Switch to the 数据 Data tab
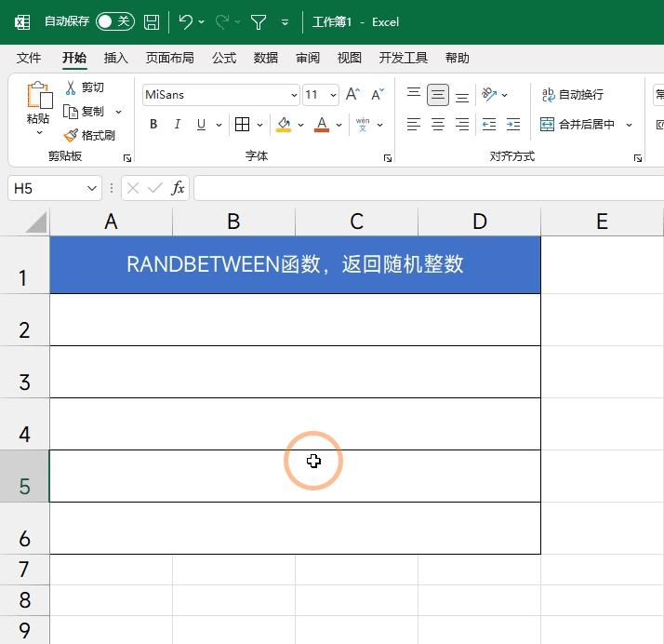Image resolution: width=664 pixels, height=644 pixels. pos(266,58)
